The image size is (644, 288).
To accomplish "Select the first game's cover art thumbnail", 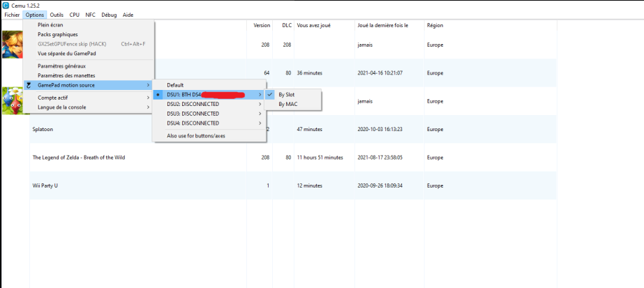I will tap(11, 44).
